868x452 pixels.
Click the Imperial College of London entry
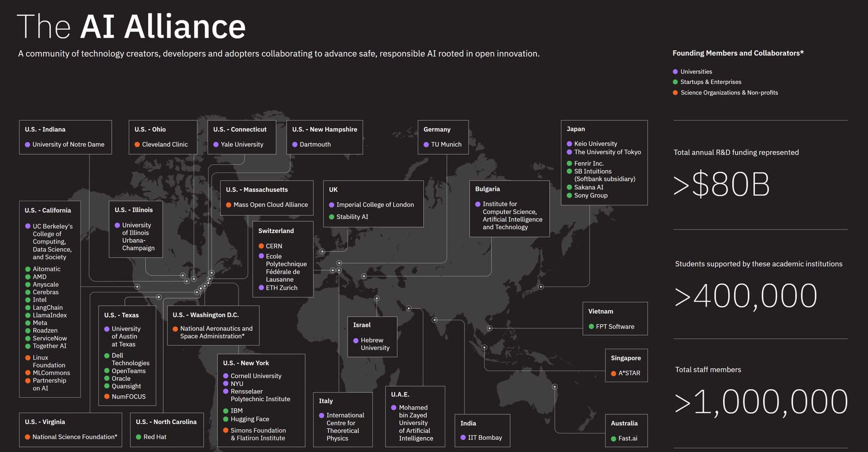[375, 205]
